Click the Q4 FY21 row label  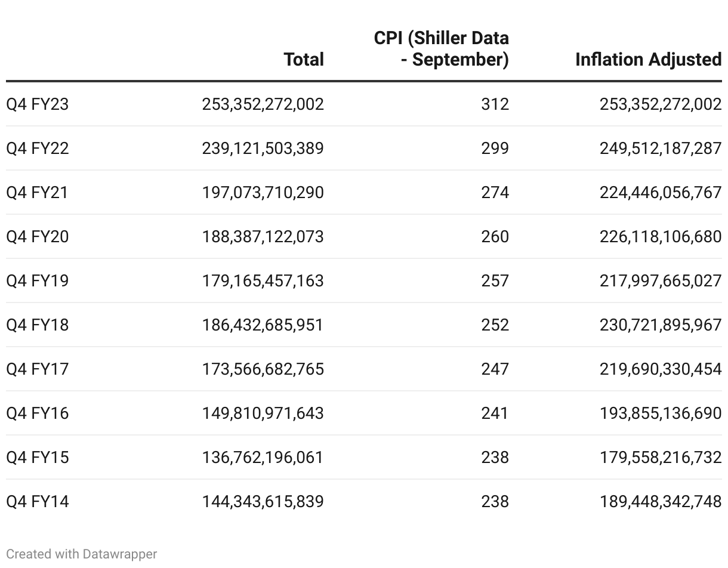coord(38,193)
